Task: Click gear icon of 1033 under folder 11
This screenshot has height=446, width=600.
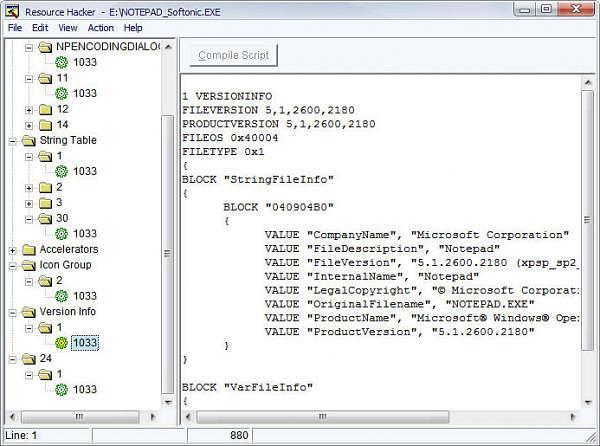Action: (61, 93)
